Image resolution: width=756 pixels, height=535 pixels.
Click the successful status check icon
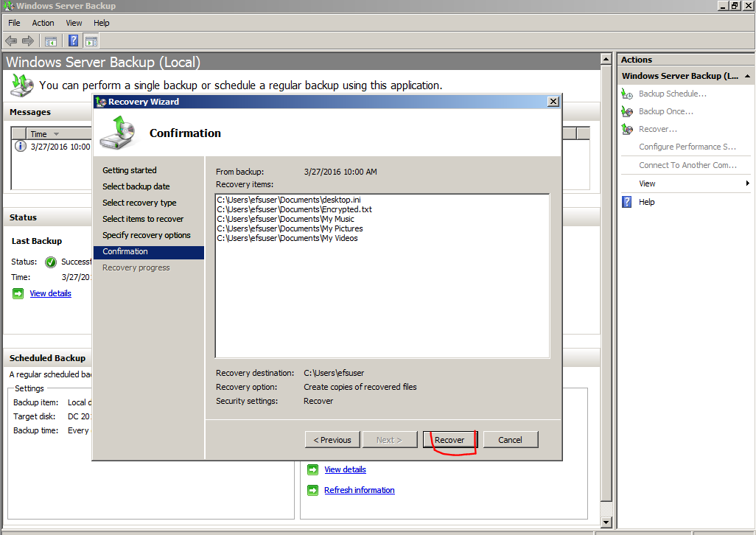51,262
